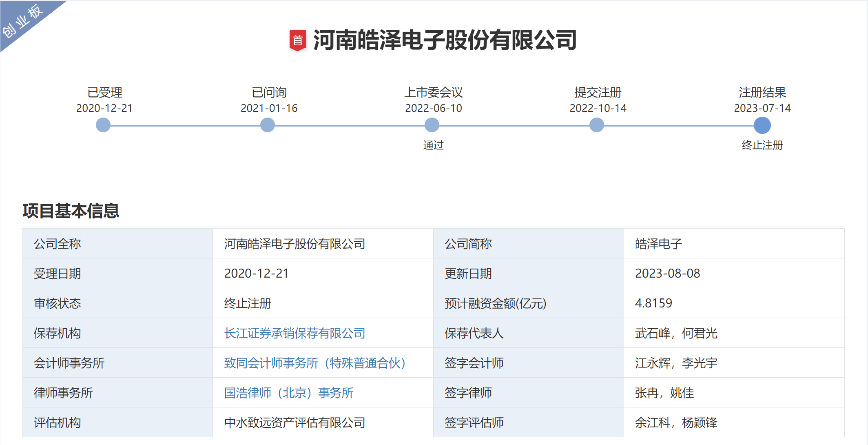Viewport: 868px width, 445px height.
Task: Click the 公司简称 value 皓泽电子
Action: point(658,244)
